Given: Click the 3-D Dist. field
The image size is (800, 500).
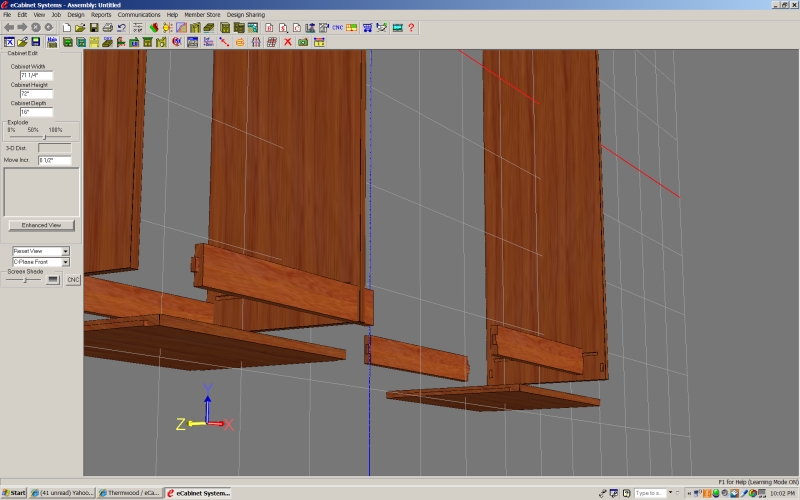Looking at the screenshot, I should click(55, 148).
